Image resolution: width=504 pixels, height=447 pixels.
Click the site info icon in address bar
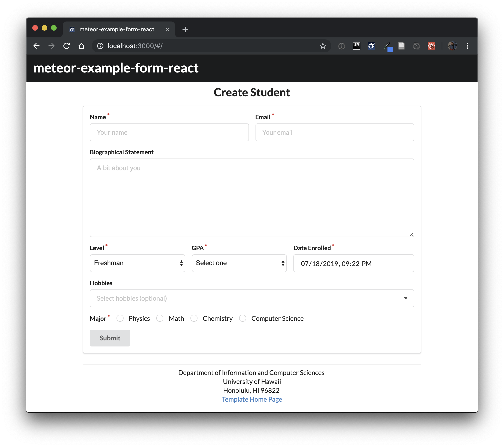pyautogui.click(x=100, y=46)
